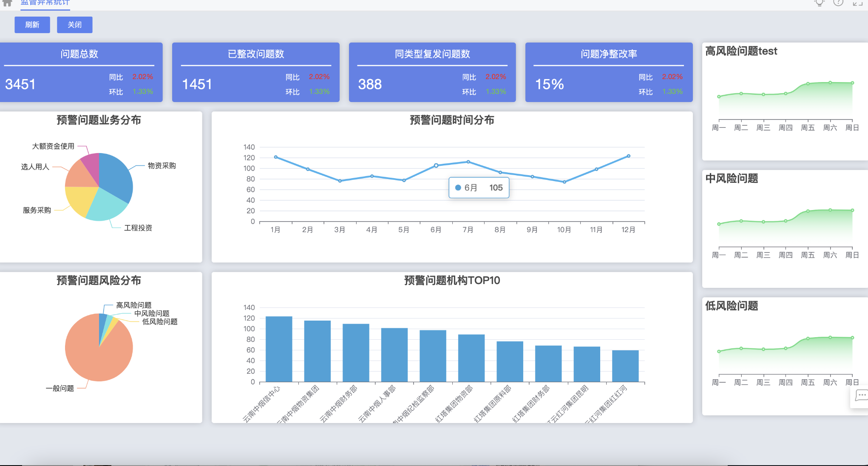Viewport: 868px width, 466px height.
Task: Click the 红塔集团物资部 bar
Action: (x=471, y=358)
